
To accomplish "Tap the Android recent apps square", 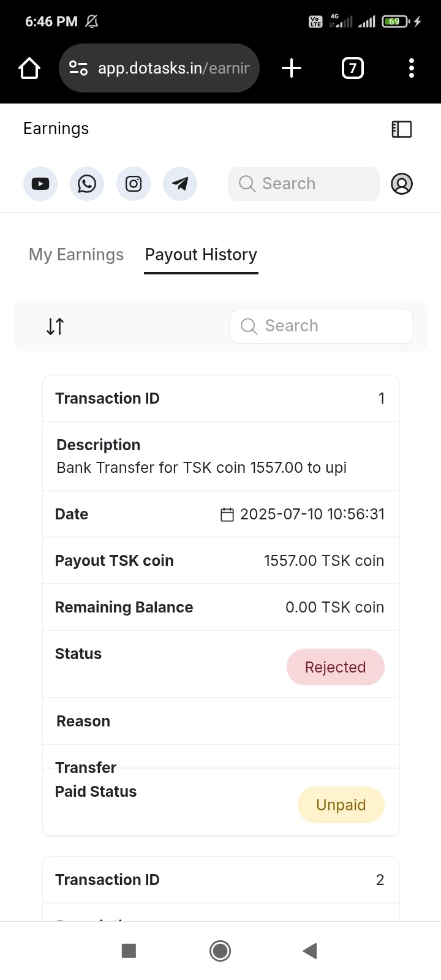I will click(129, 951).
